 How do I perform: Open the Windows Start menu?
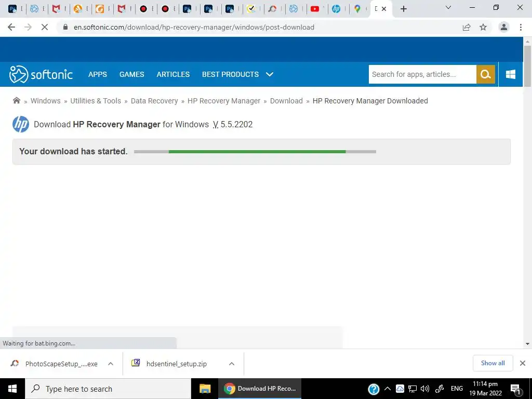[x=12, y=389]
